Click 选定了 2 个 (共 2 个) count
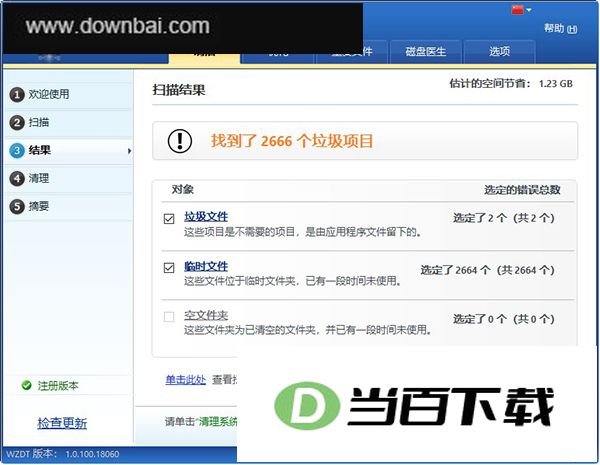 tap(504, 218)
